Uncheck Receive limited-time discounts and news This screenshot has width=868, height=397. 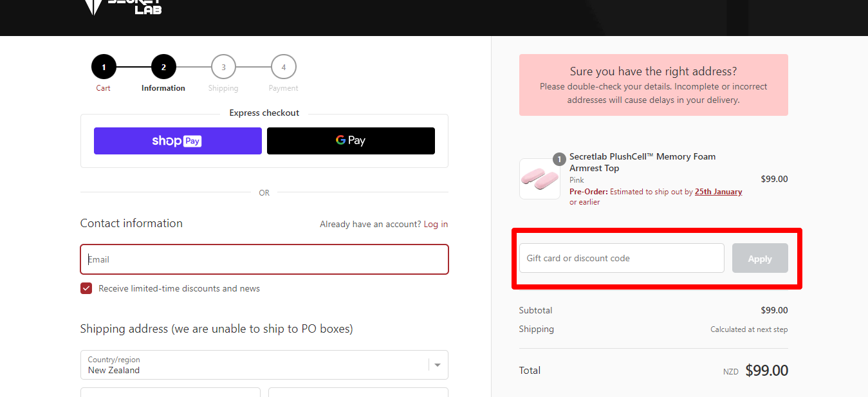click(86, 288)
